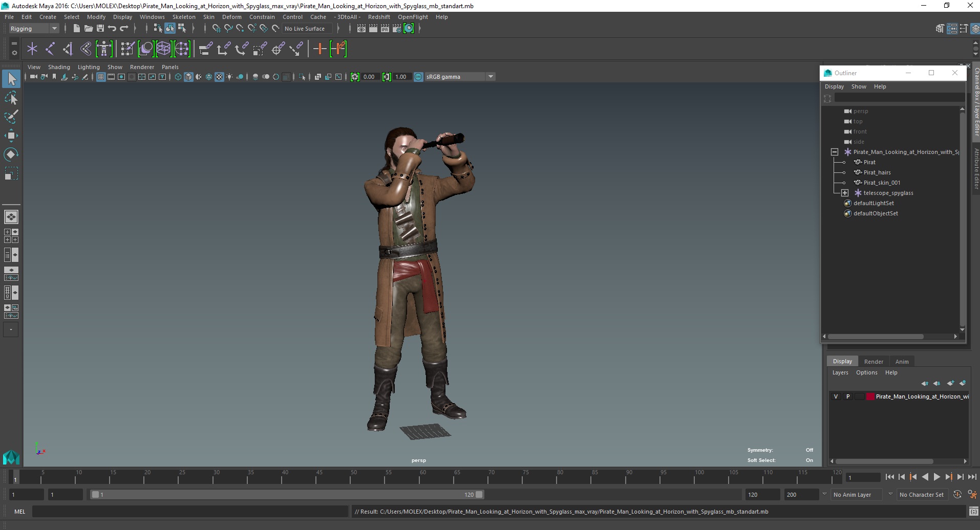Activate the Scale tool
This screenshot has width=980, height=530.
pos(11,173)
